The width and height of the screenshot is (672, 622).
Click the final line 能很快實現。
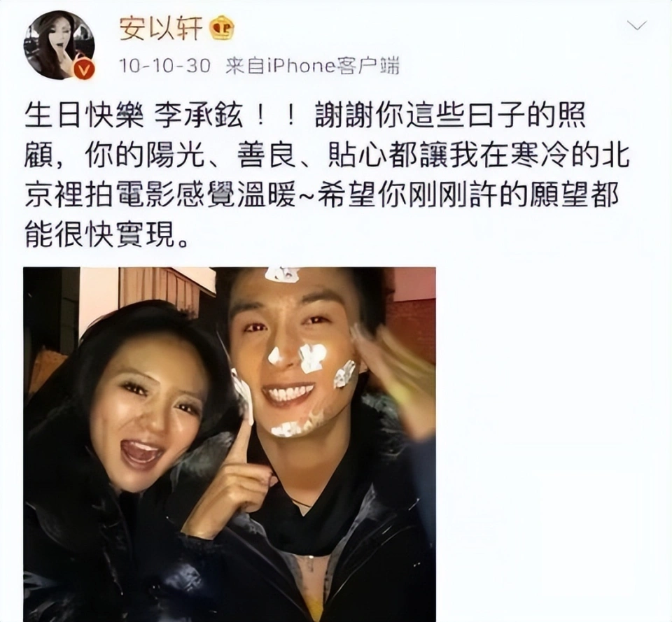107,235
